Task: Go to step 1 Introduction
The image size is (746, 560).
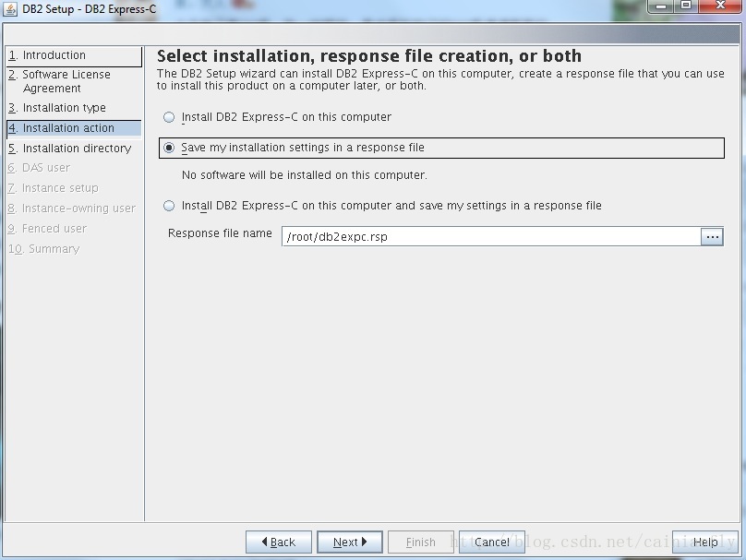Action: pyautogui.click(x=74, y=55)
